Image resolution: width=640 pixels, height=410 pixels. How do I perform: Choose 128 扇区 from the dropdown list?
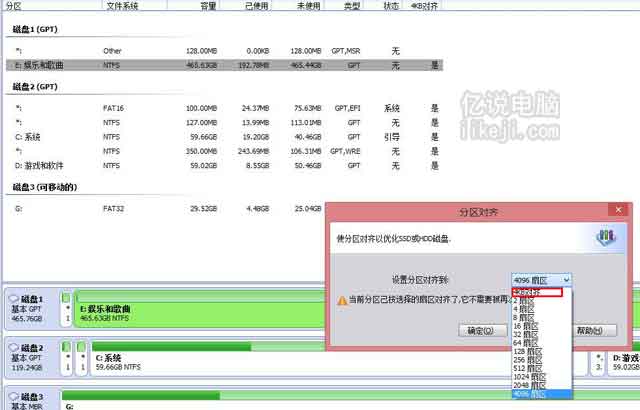(x=542, y=351)
